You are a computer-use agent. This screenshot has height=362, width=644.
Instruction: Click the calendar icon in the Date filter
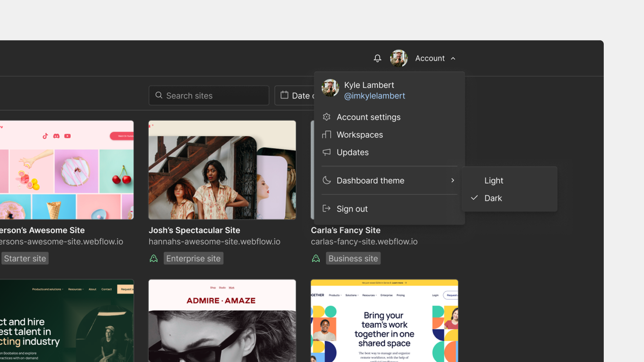[285, 95]
